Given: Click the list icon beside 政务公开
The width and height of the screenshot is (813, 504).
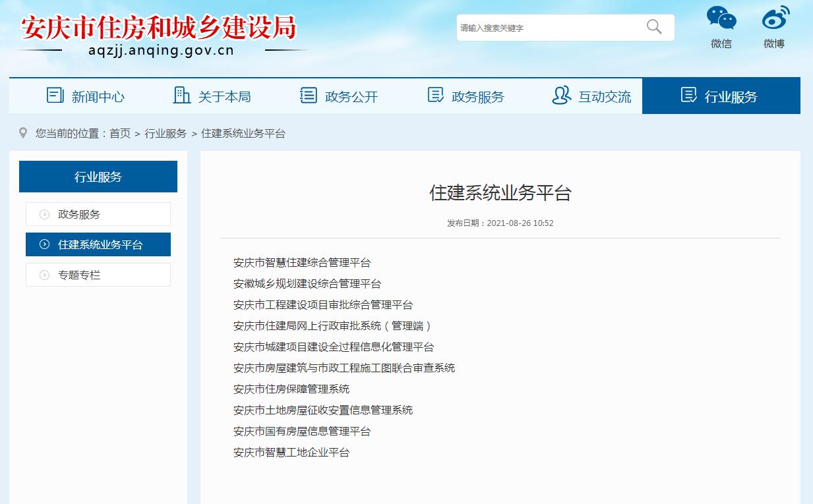Looking at the screenshot, I should tap(307, 96).
